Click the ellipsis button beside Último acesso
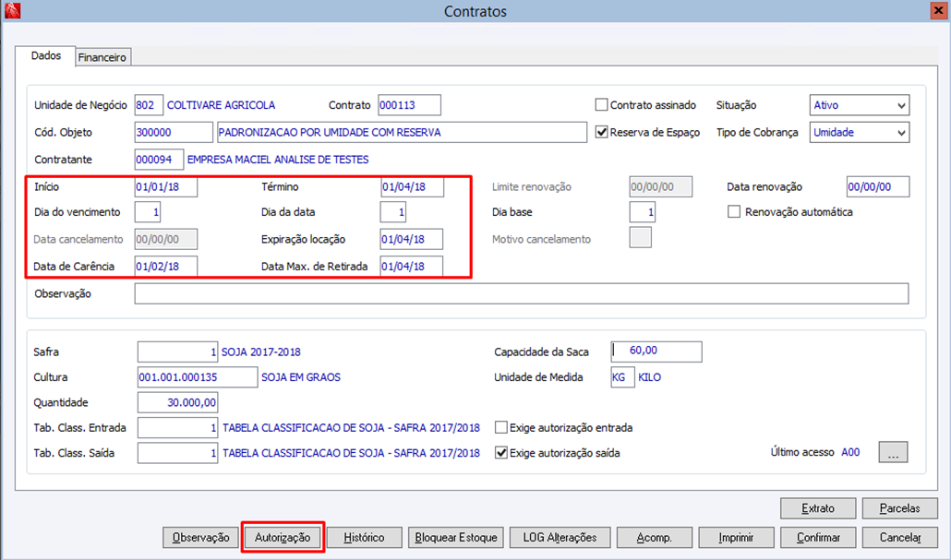This screenshot has height=560, width=951. 894,452
